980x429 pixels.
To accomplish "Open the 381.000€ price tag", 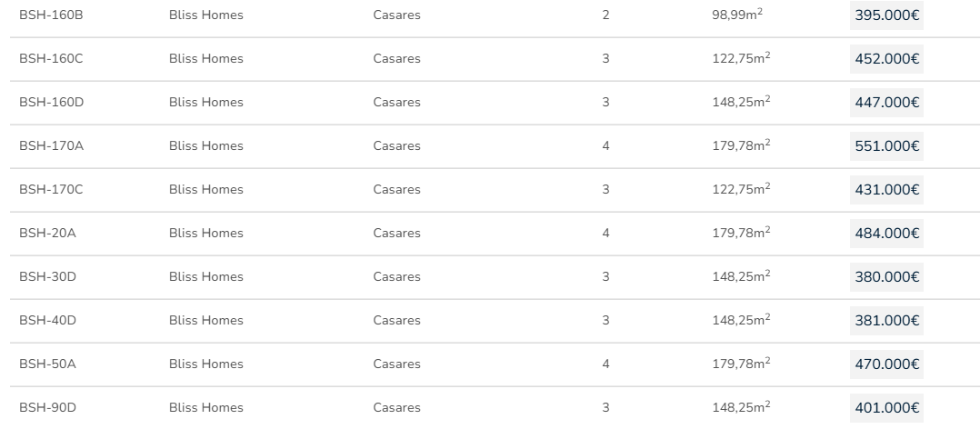I will tap(886, 321).
